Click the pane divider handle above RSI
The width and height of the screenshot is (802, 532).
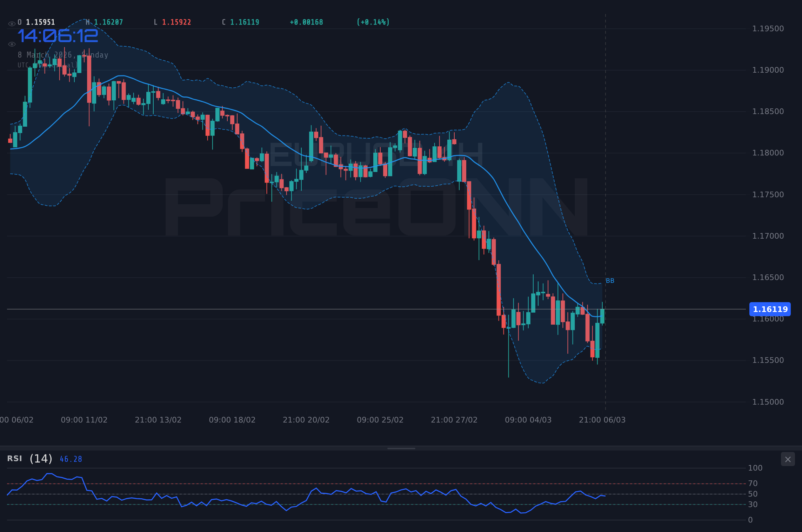pos(401,448)
